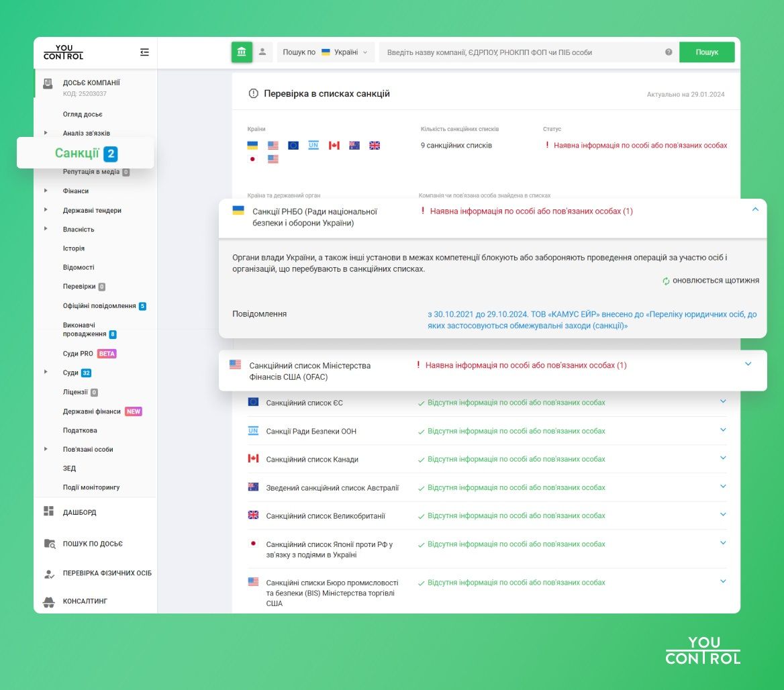Open Перевірка фізичних осіб icon

tap(48, 574)
